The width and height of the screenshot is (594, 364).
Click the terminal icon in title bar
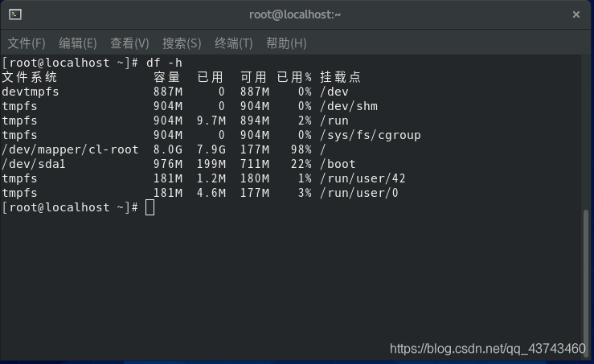pos(15,14)
